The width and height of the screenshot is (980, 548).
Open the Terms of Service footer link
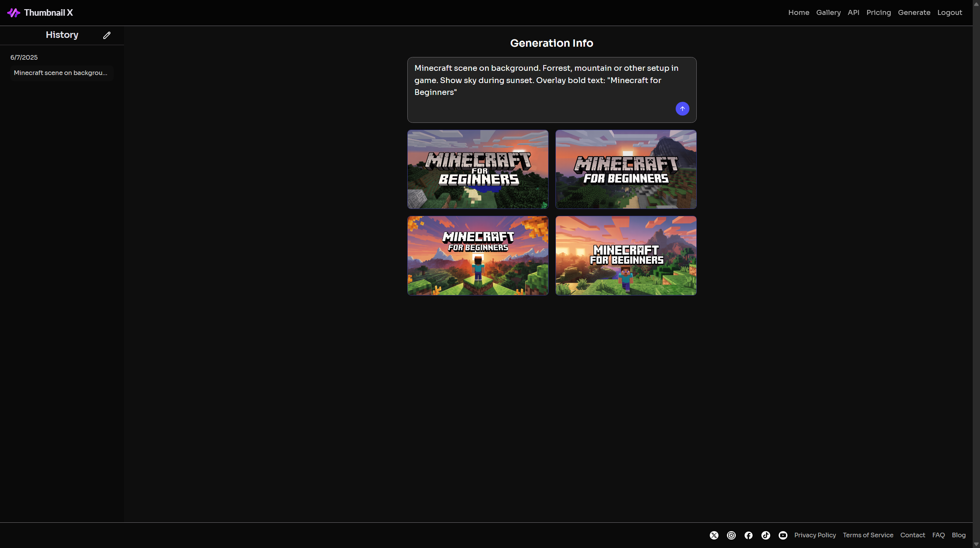pyautogui.click(x=868, y=535)
